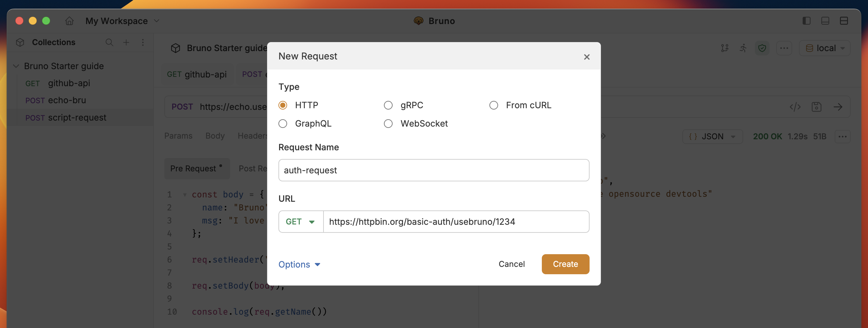Switch to the split layout icon

(x=844, y=21)
